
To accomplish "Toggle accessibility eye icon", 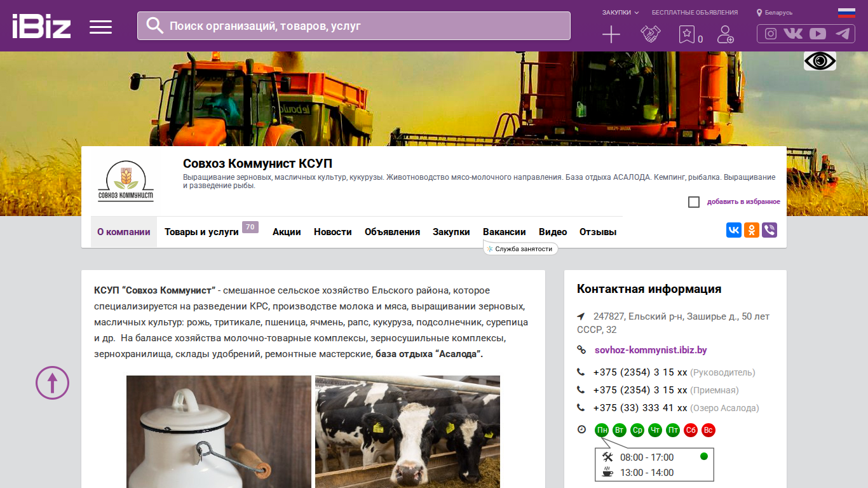I will coord(820,61).
